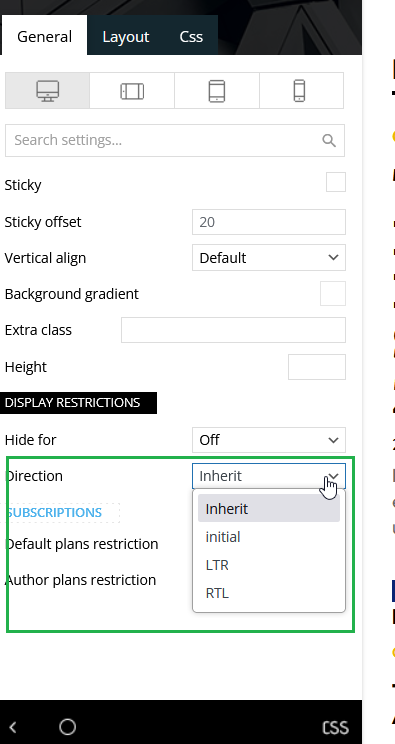
Task: Open the Vertical align dropdown
Action: click(269, 258)
